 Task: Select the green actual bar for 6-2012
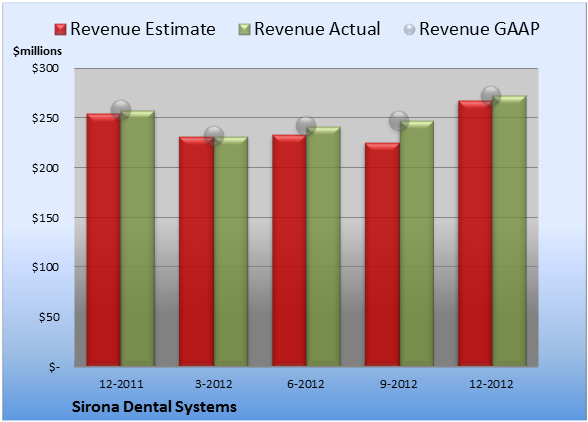(x=323, y=246)
